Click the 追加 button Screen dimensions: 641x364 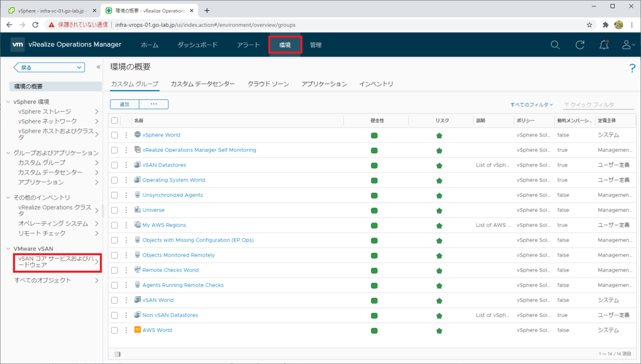pyautogui.click(x=124, y=105)
